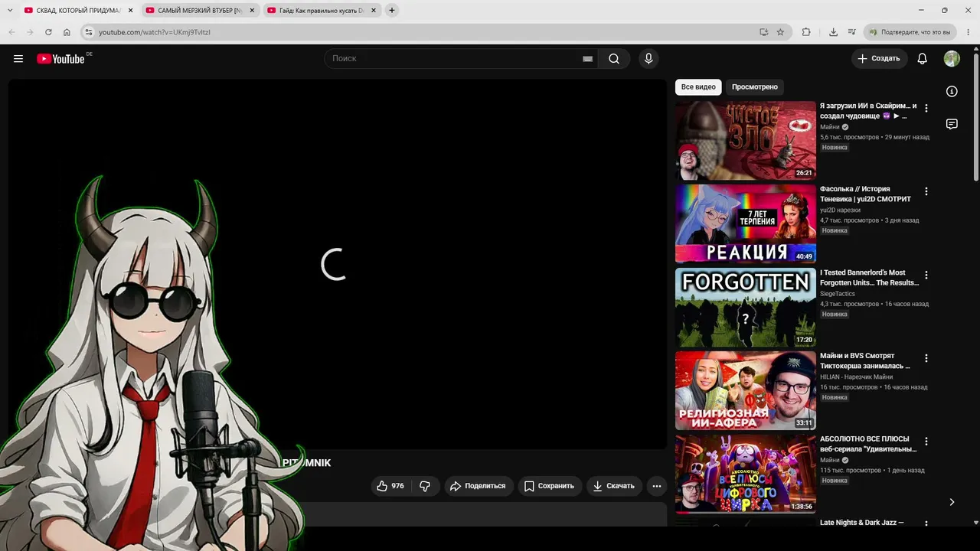Select the 'Просмотрено' filter chip
Screen dimensions: 980x551
pos(755,87)
